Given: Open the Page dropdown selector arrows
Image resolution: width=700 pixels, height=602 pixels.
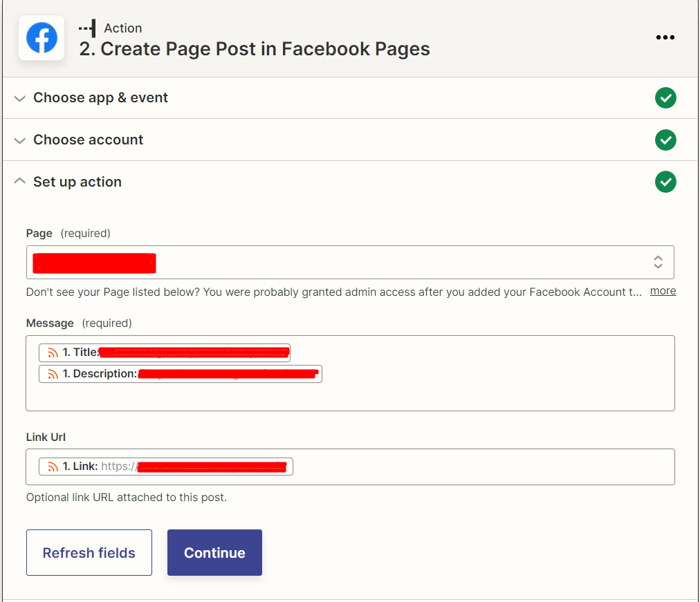Looking at the screenshot, I should (x=658, y=262).
